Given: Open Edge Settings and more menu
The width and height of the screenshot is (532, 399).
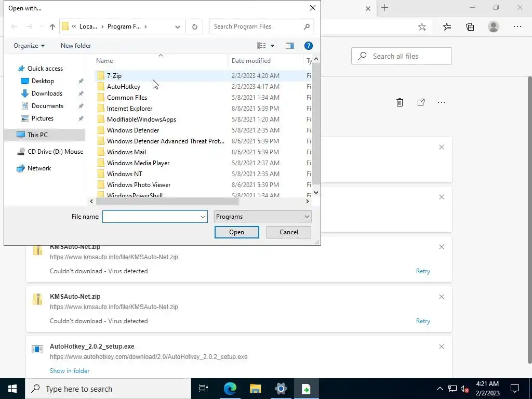Looking at the screenshot, I should 517,27.
